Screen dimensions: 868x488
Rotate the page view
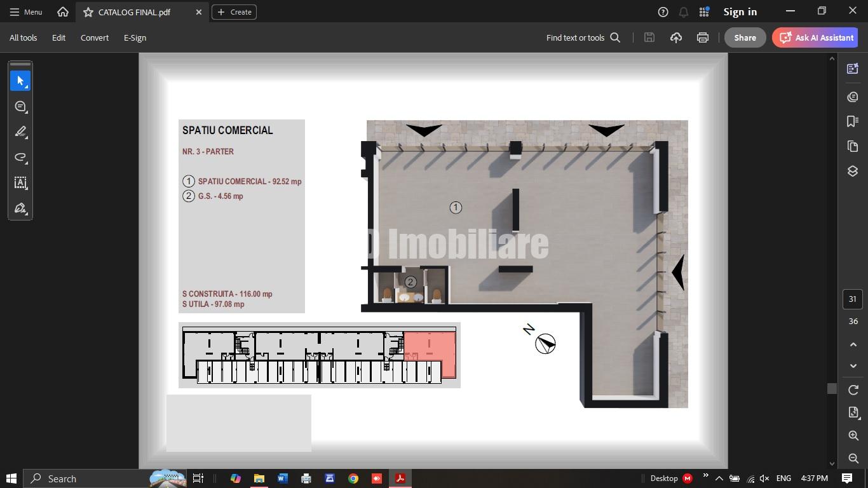853,390
